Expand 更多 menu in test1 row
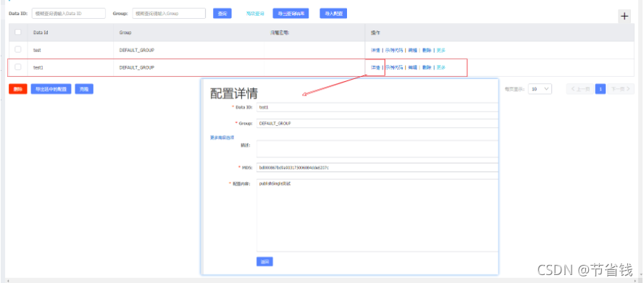This screenshot has height=283, width=644. pyautogui.click(x=440, y=68)
